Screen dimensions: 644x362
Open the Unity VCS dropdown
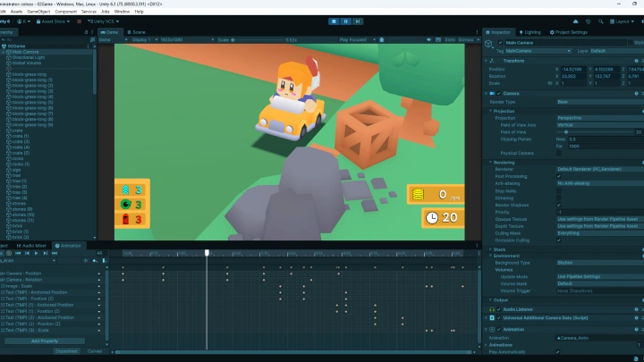[103, 21]
